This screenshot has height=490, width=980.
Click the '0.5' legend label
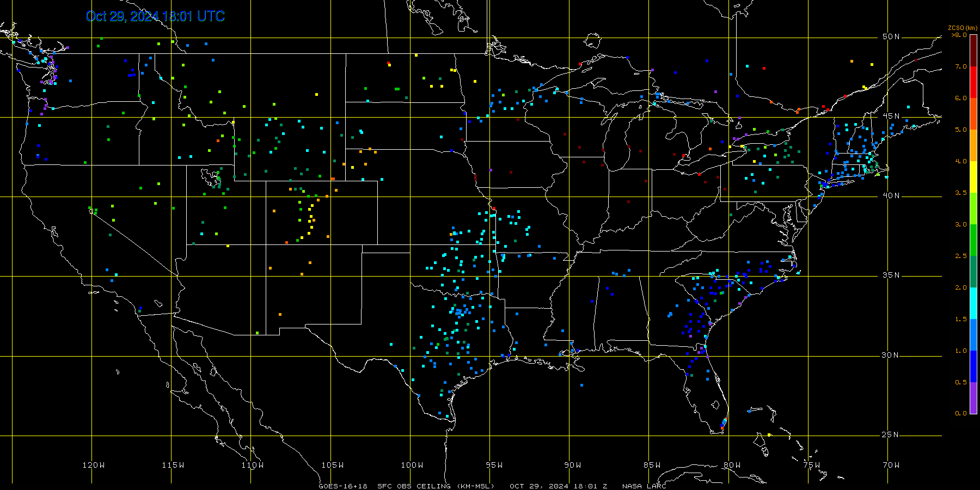tap(961, 382)
